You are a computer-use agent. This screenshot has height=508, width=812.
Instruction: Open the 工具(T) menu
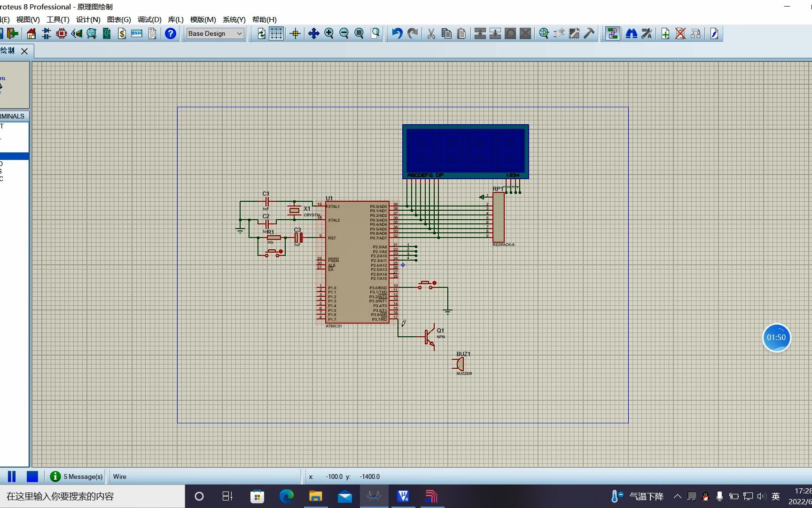click(x=58, y=19)
